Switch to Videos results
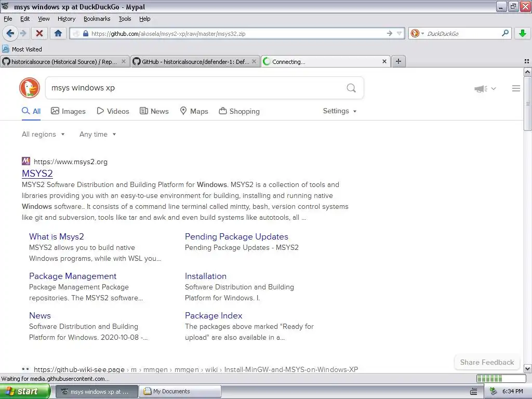Viewport: 532px width, 399px height. [113, 111]
